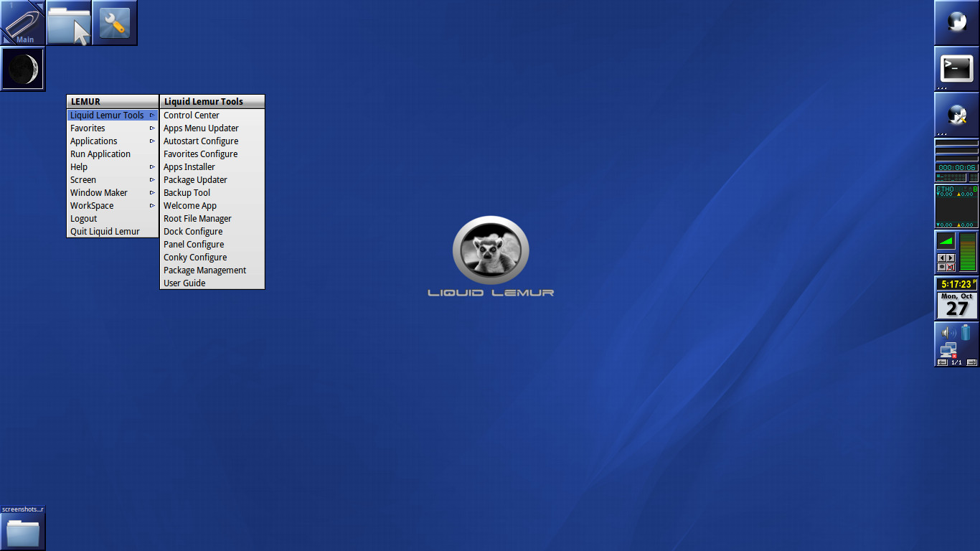This screenshot has width=980, height=551.
Task: Click the ETH0 network monitor applet
Action: (956, 206)
